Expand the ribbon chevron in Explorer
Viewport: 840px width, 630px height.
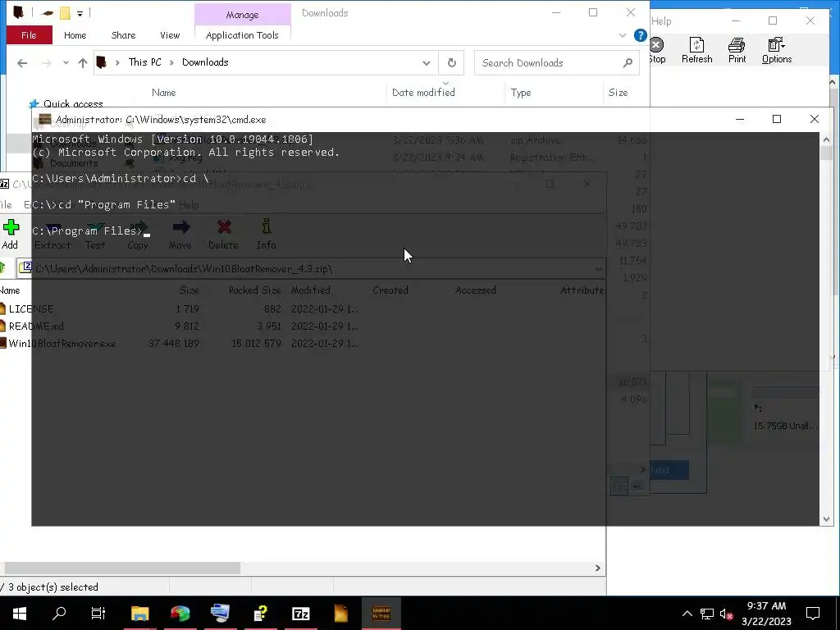622,35
